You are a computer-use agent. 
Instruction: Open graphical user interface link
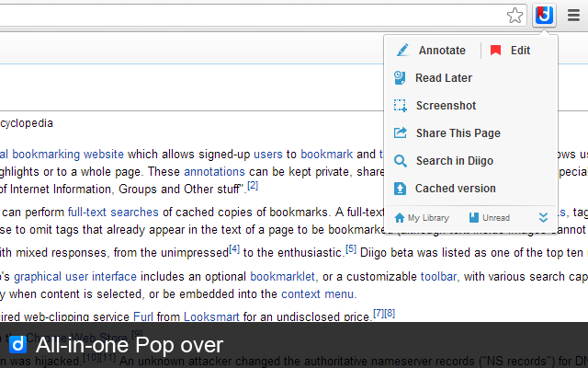click(x=75, y=277)
